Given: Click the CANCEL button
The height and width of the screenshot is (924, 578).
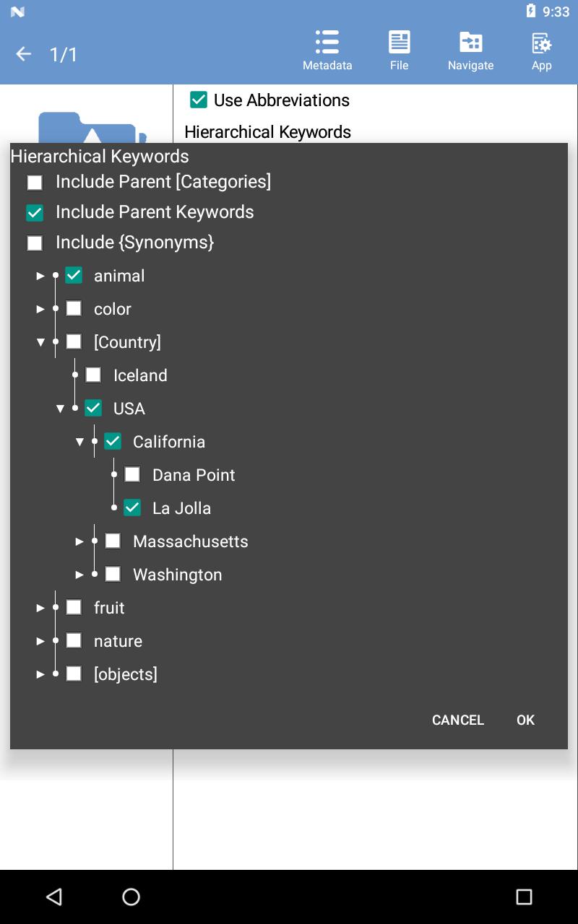Looking at the screenshot, I should (x=458, y=720).
